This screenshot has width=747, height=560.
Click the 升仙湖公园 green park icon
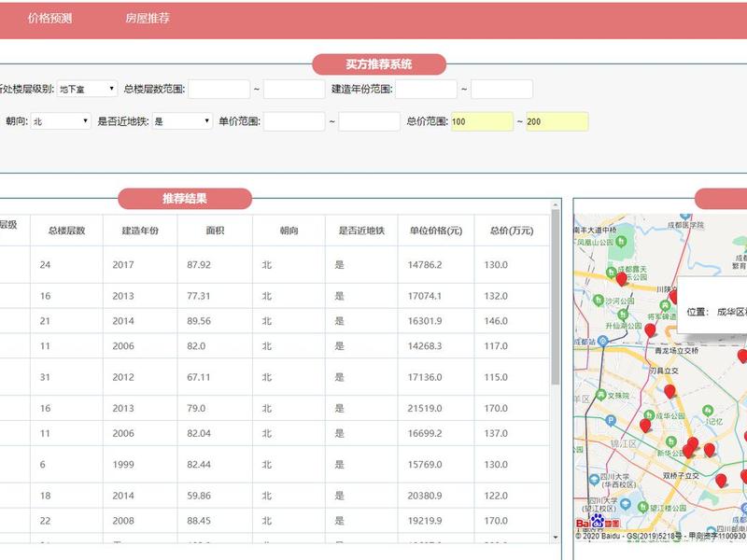(x=623, y=315)
